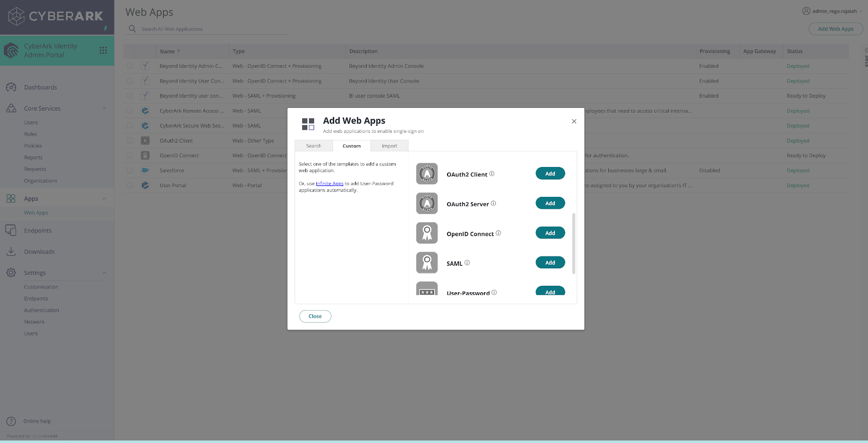Switch to the Import tab
Image resolution: width=868 pixels, height=443 pixels.
[x=390, y=146]
